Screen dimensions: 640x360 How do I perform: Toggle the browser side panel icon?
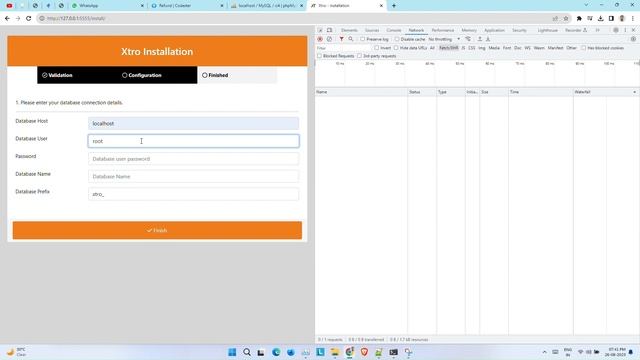tap(611, 18)
